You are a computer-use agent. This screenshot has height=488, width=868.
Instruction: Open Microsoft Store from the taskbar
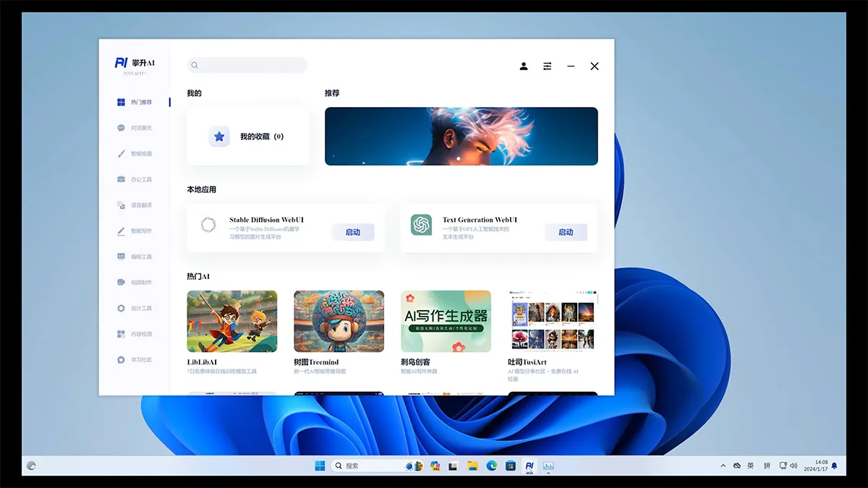pyautogui.click(x=511, y=466)
